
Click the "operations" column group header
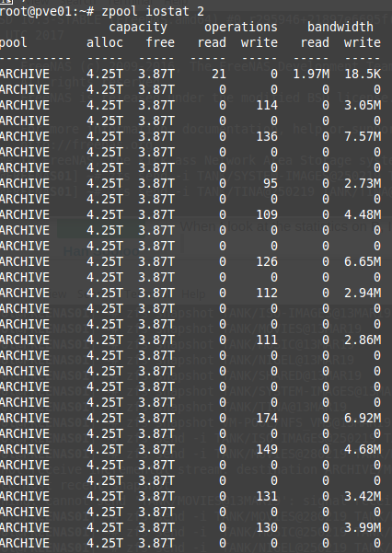click(x=241, y=28)
